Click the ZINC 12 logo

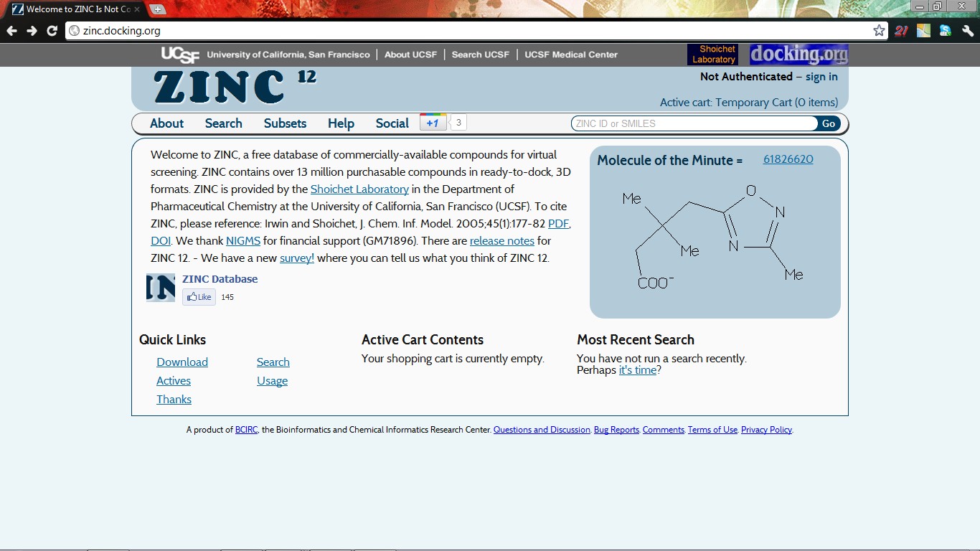point(235,87)
